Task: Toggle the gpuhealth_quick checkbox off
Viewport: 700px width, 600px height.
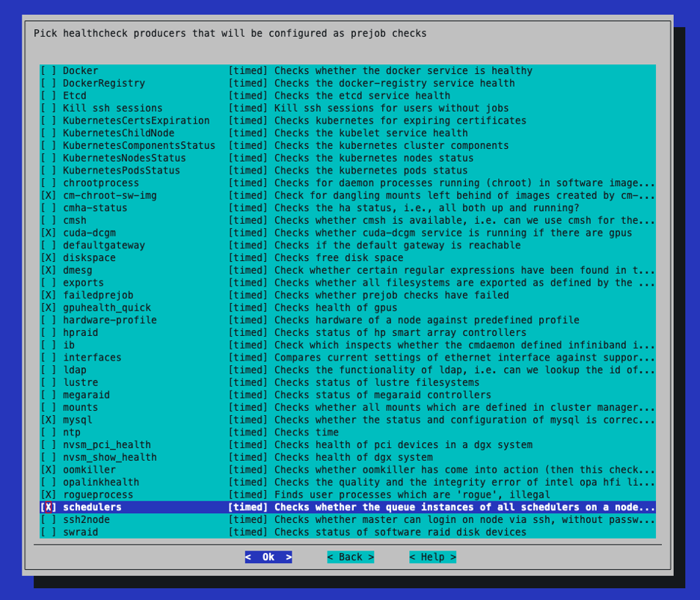Action: pos(48,307)
